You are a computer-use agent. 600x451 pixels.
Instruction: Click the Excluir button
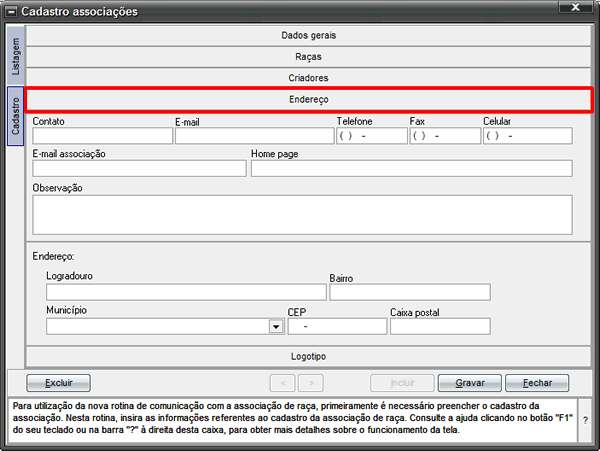tap(59, 383)
